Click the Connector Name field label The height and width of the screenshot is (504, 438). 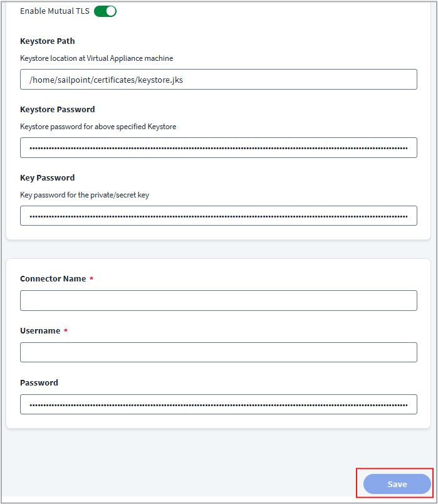click(x=53, y=279)
